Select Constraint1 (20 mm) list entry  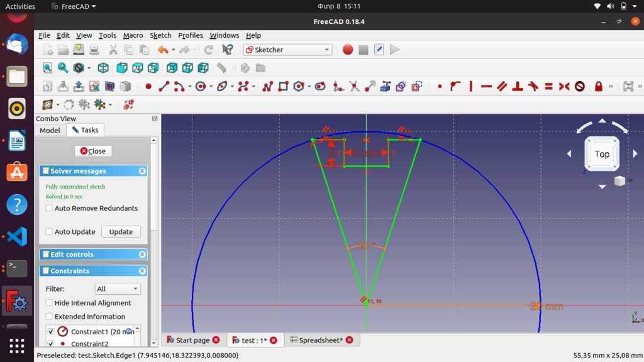97,331
